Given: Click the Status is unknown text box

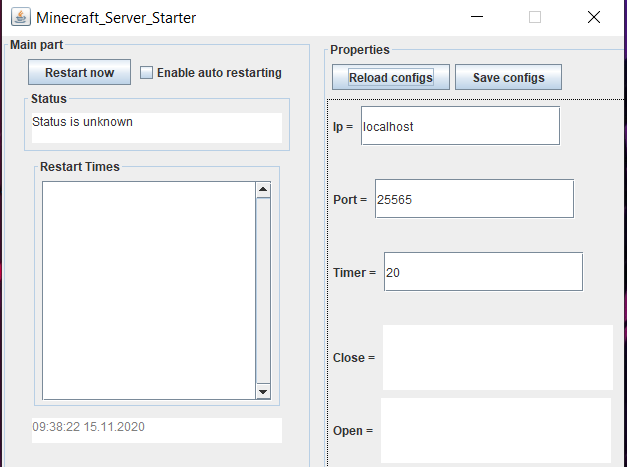Looking at the screenshot, I should (155, 127).
